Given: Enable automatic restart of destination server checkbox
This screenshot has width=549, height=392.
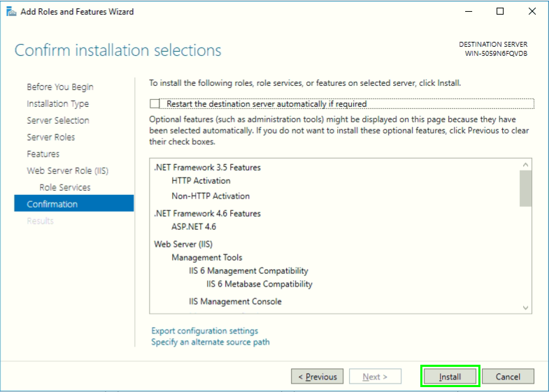Looking at the screenshot, I should (155, 104).
